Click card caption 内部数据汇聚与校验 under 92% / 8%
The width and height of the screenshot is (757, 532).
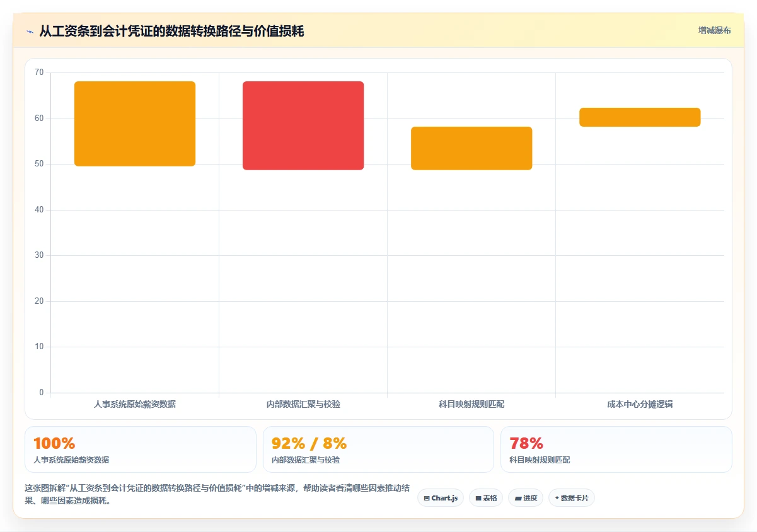coord(306,460)
